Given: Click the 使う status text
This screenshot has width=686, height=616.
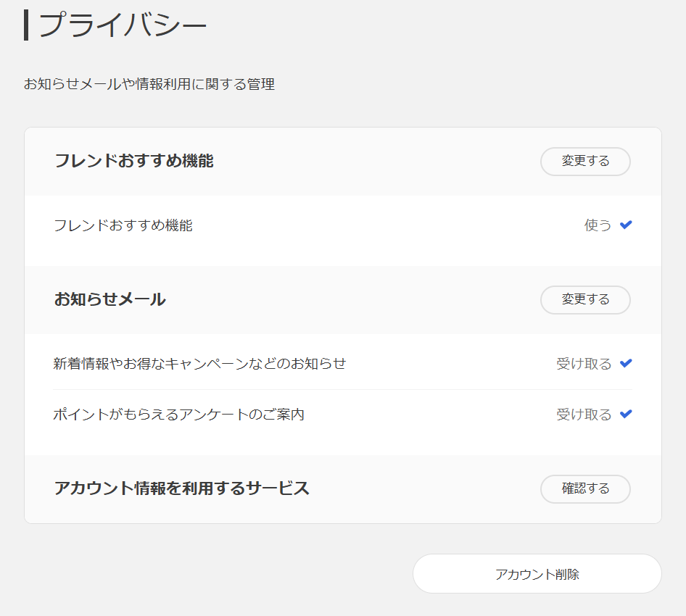Looking at the screenshot, I should pos(598,225).
